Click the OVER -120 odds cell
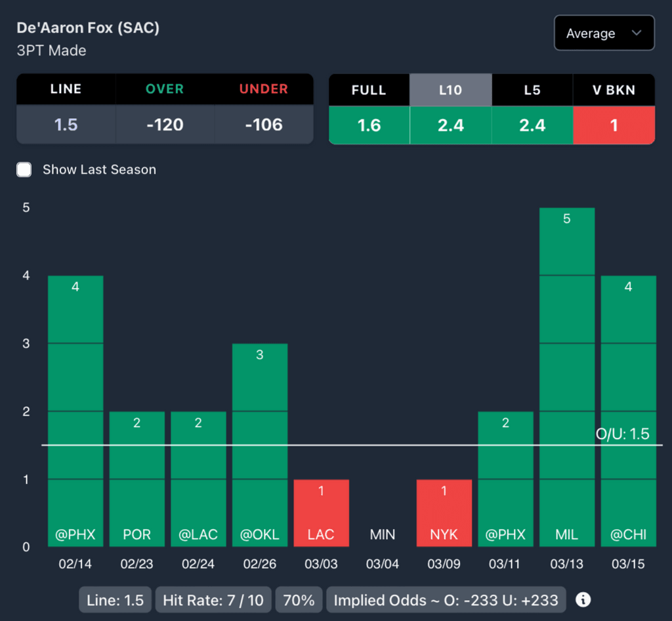 click(165, 124)
